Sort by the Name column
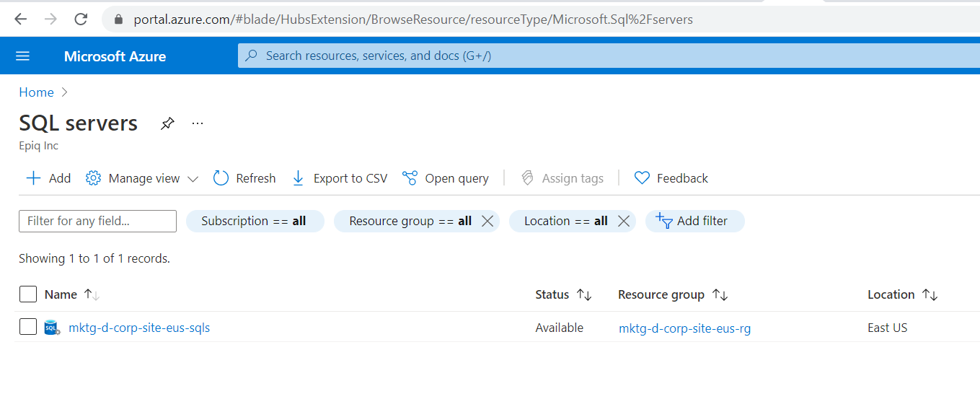 tap(71, 294)
